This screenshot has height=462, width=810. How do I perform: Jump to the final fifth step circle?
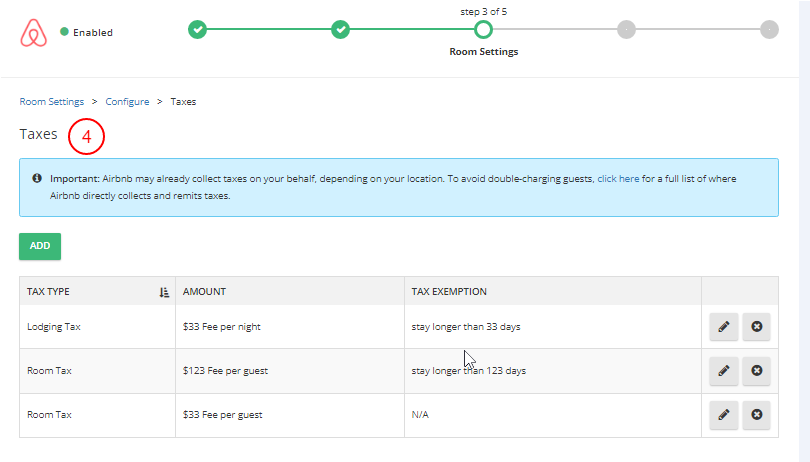pyautogui.click(x=768, y=29)
